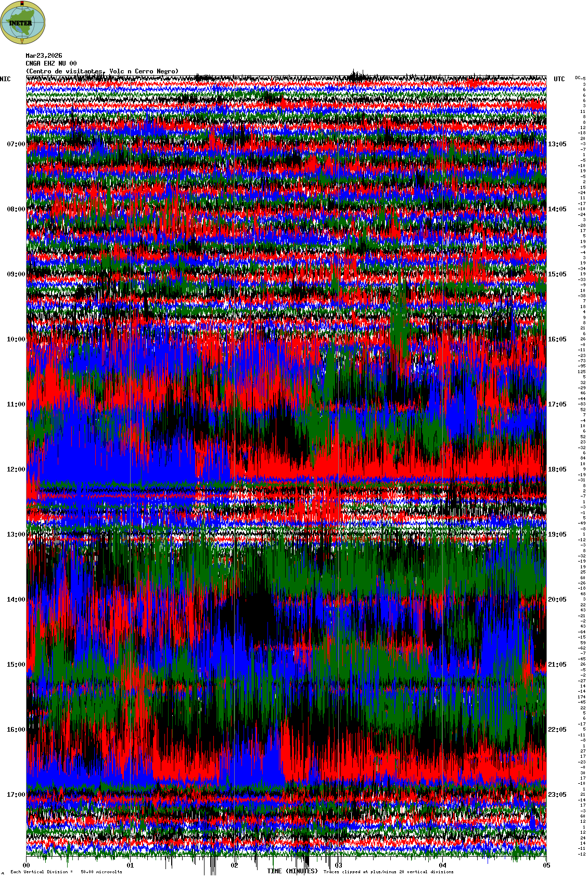Select the 07:00 local time marker

point(16,144)
